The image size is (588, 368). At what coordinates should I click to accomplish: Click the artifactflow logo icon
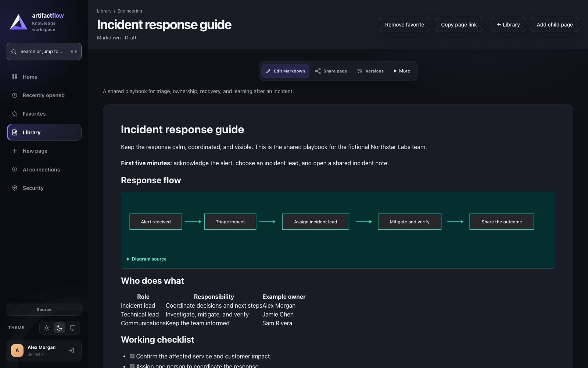point(18,22)
